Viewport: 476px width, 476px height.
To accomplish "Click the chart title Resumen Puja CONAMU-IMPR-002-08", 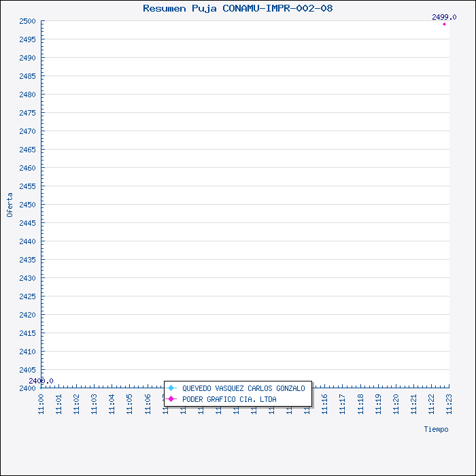I will [237, 8].
